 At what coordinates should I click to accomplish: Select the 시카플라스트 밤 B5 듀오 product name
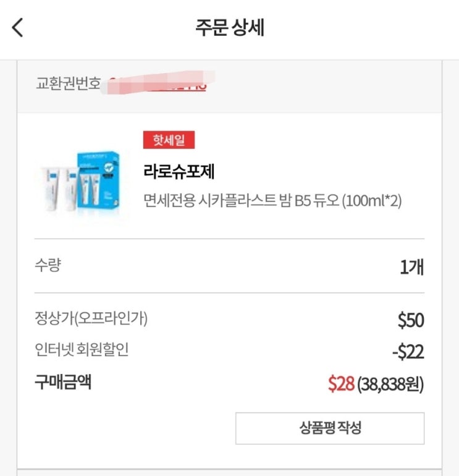coord(272,201)
